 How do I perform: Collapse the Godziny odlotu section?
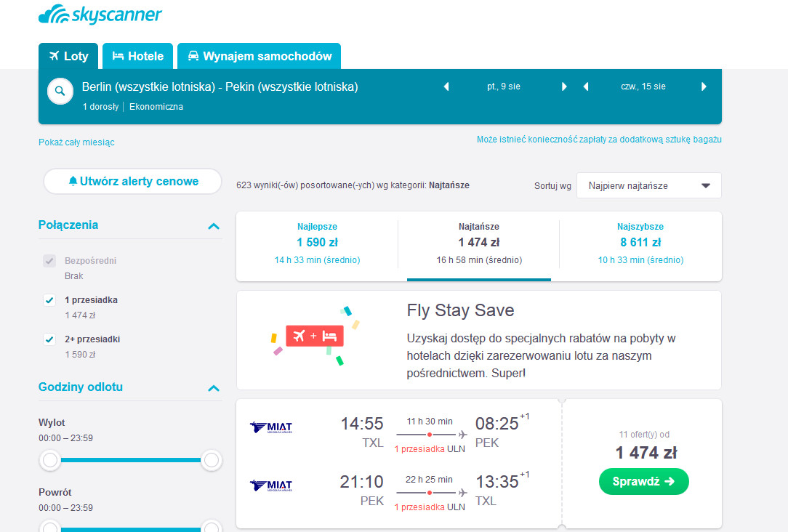pos(214,388)
